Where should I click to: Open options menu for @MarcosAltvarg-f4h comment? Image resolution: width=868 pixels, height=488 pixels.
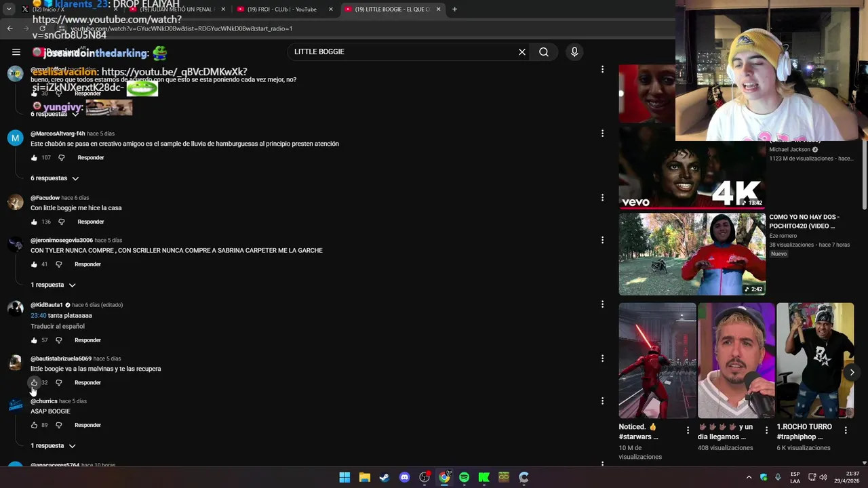point(602,134)
